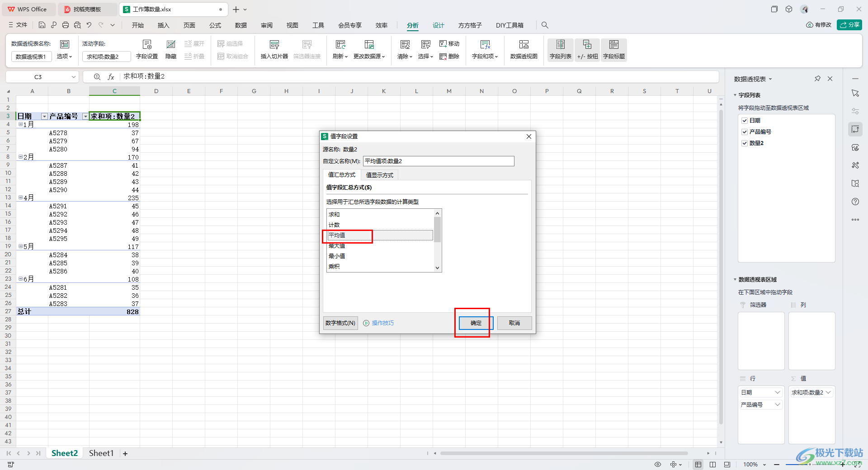Click the summary list scrollbar down arrow

(x=437, y=268)
